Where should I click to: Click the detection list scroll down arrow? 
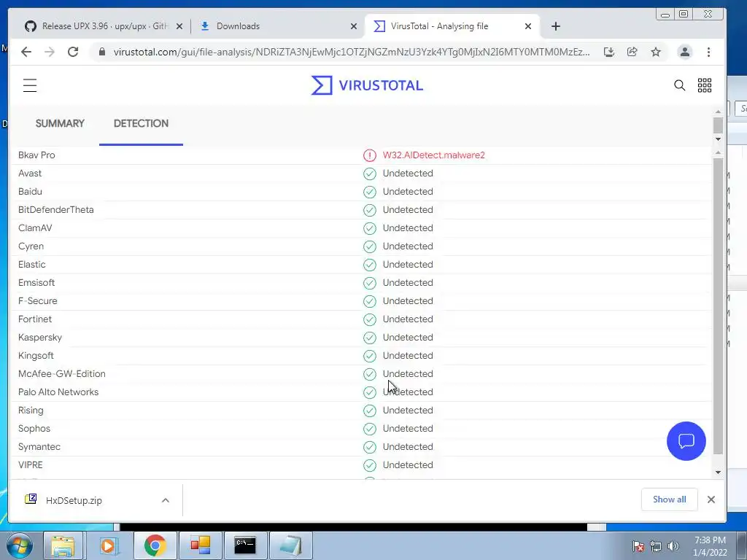pos(719,472)
